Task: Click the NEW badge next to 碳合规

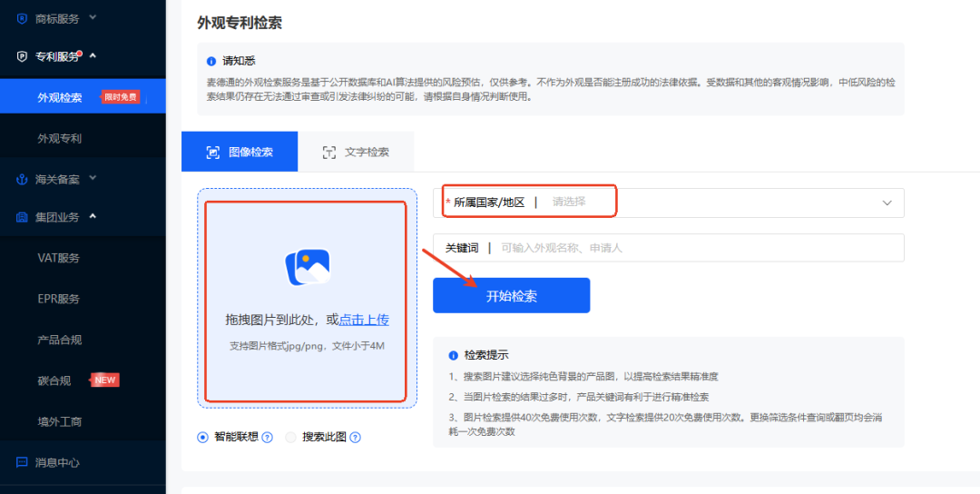Action: coord(105,380)
